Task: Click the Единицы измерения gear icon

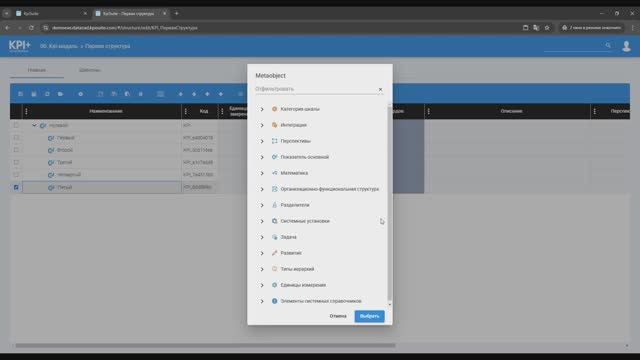Action: click(274, 285)
